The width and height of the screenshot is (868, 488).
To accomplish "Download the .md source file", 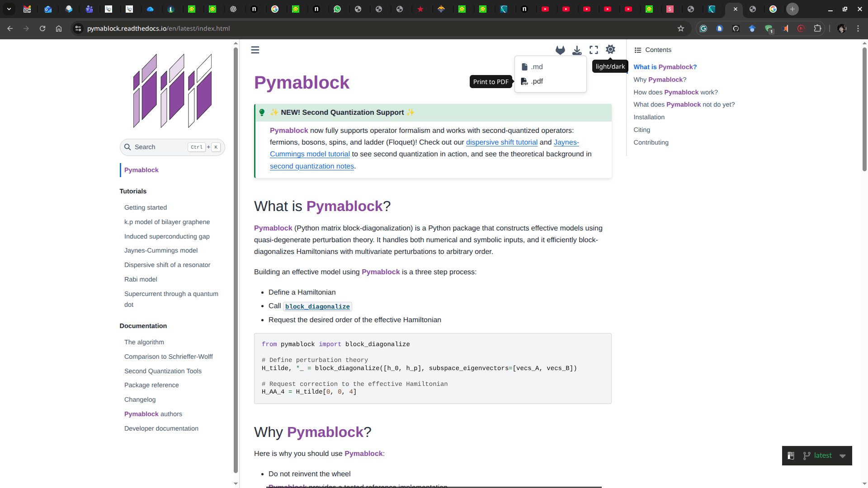I will pyautogui.click(x=537, y=67).
